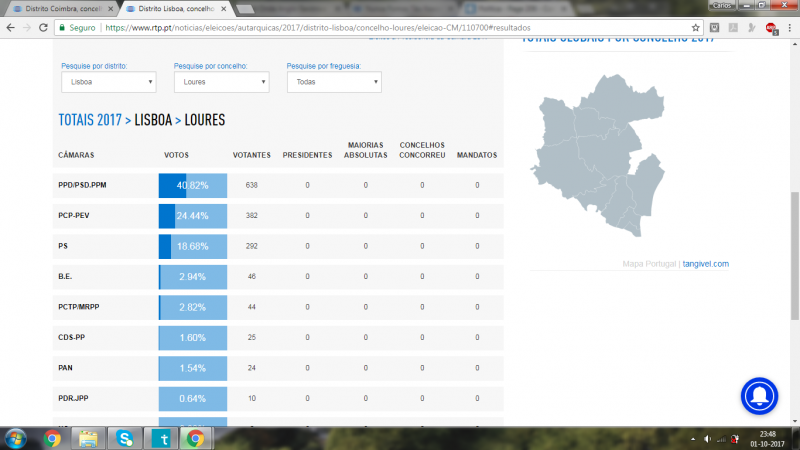Click the red adblock extension icon
Image resolution: width=800 pixels, height=450 pixels.
(x=771, y=28)
